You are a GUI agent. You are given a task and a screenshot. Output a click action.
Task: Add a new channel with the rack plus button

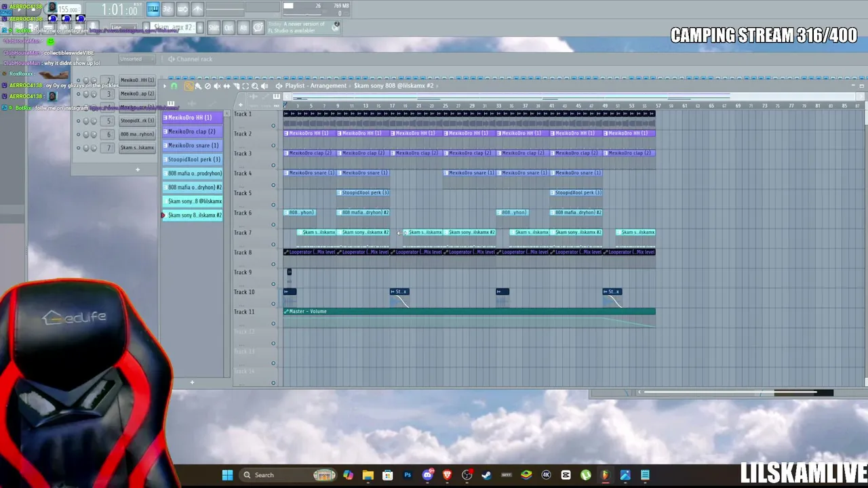coord(138,169)
